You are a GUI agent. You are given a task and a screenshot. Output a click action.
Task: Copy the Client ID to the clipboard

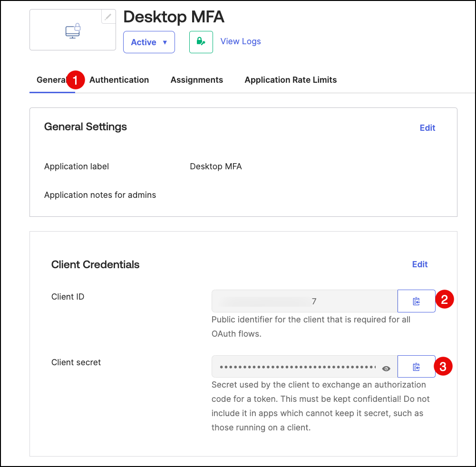point(416,301)
